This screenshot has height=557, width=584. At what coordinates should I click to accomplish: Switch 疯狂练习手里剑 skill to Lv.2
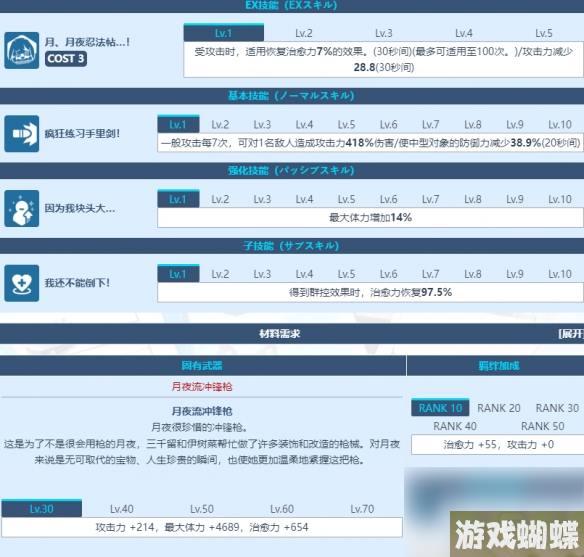coord(220,124)
